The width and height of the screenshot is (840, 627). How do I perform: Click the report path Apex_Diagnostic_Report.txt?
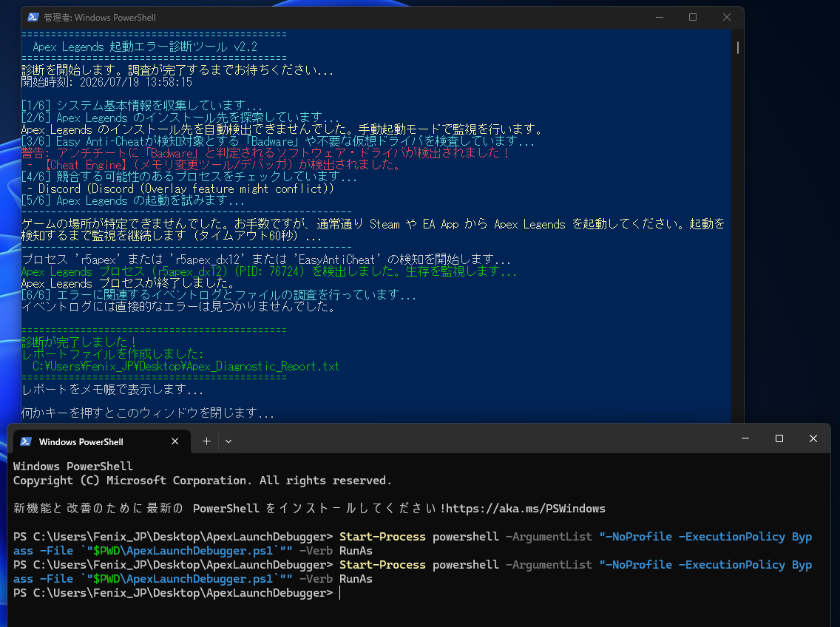186,366
